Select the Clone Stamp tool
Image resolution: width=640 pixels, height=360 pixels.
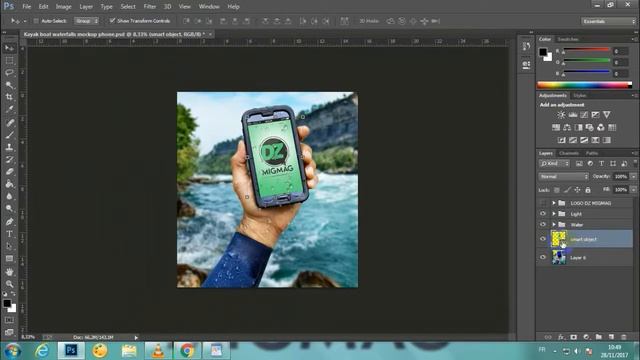(x=9, y=147)
